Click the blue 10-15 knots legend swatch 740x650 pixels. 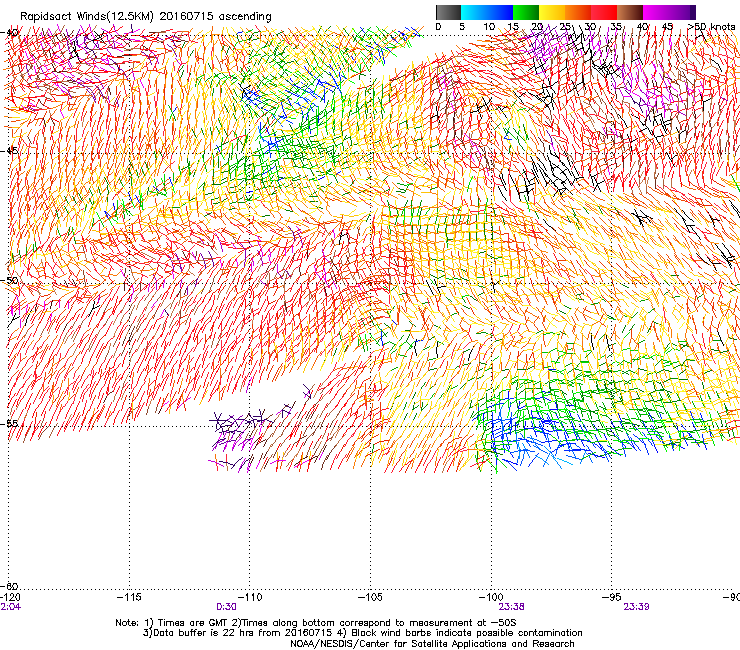(500, 12)
